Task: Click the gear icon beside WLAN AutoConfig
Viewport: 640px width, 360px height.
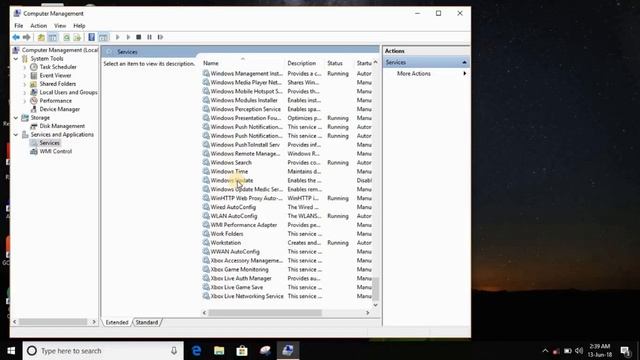Action: point(206,216)
